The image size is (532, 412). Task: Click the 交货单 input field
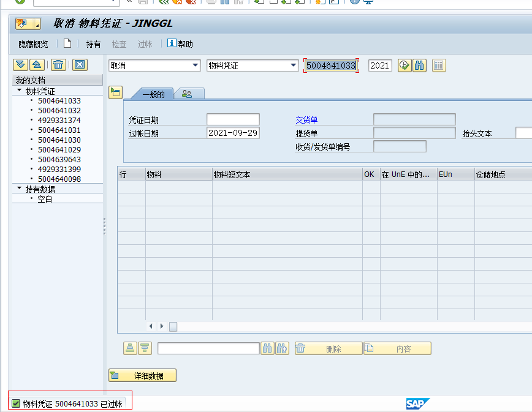(414, 119)
